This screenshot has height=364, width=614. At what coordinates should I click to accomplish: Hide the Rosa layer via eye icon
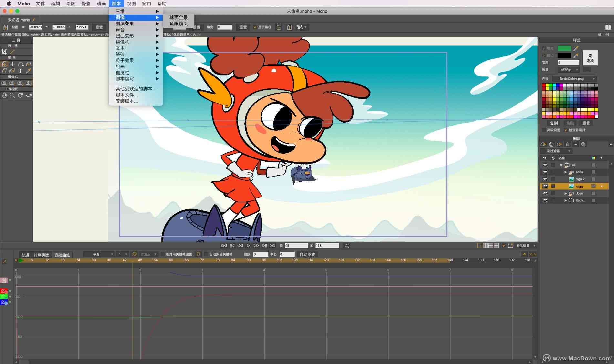545,172
